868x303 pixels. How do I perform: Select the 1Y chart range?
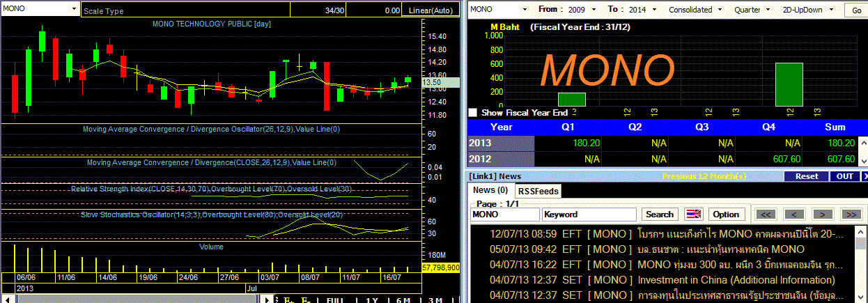coord(372,300)
